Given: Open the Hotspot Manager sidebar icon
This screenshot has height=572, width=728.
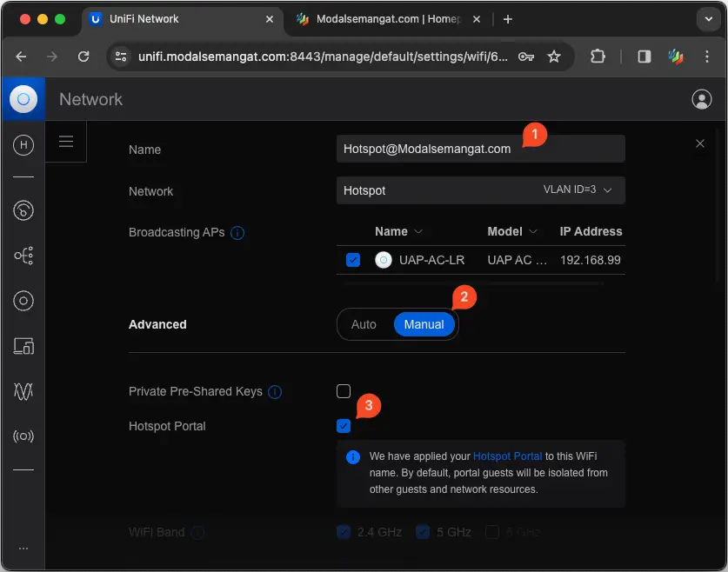Looking at the screenshot, I should [x=23, y=145].
